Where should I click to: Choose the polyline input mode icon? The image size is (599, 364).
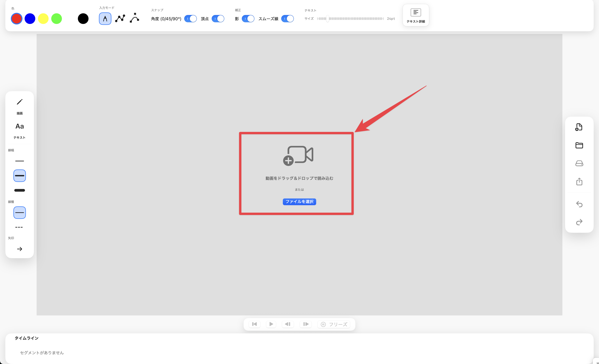point(120,19)
